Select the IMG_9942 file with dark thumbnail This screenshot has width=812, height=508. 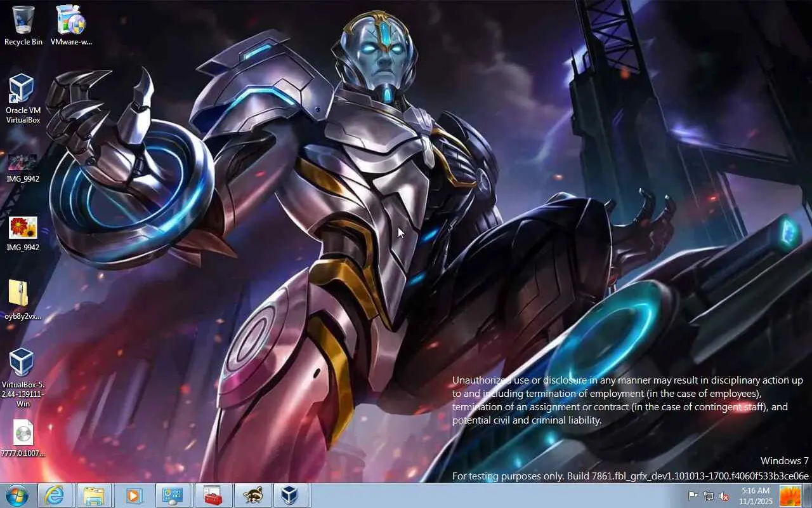[23, 168]
